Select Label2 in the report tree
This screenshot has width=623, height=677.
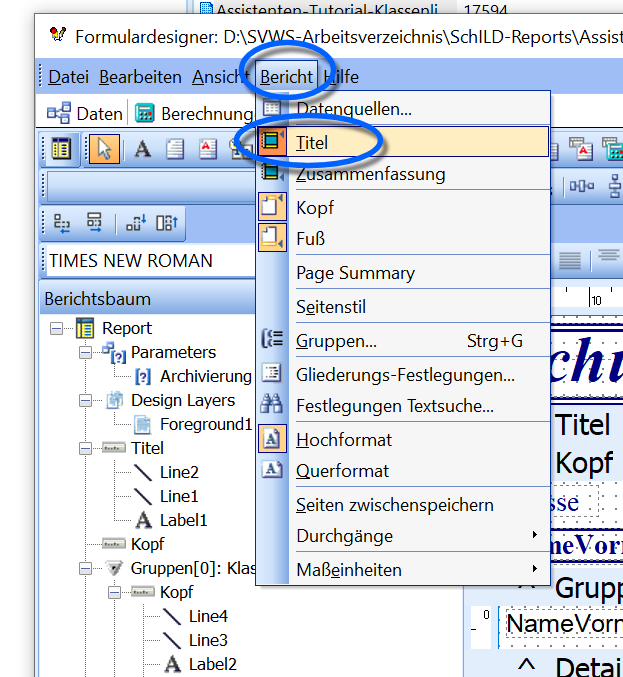[x=212, y=664]
